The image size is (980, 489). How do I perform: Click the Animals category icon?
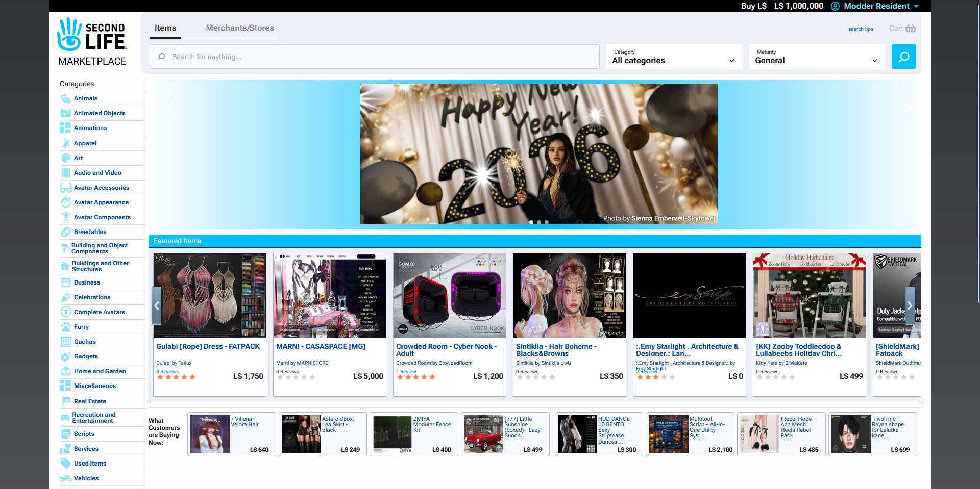point(66,98)
